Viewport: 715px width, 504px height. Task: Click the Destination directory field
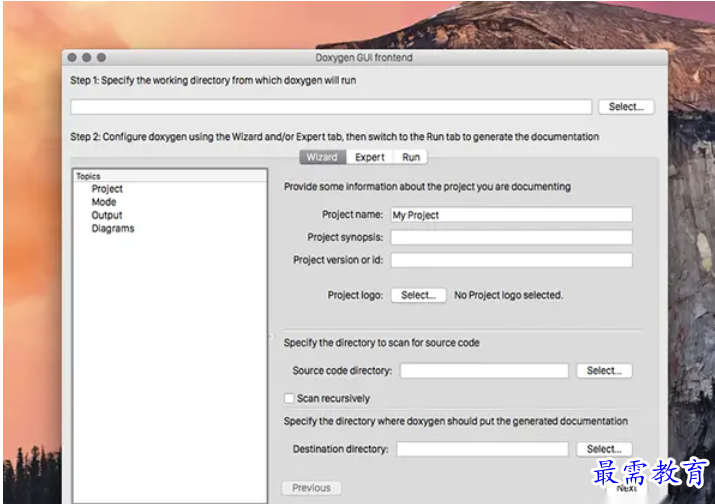click(482, 449)
